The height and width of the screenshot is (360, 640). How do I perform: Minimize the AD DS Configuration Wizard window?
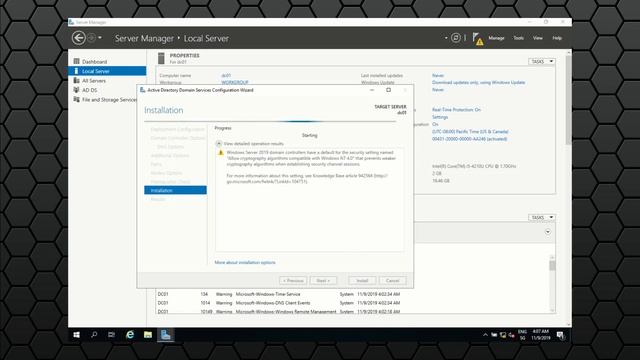(372, 90)
